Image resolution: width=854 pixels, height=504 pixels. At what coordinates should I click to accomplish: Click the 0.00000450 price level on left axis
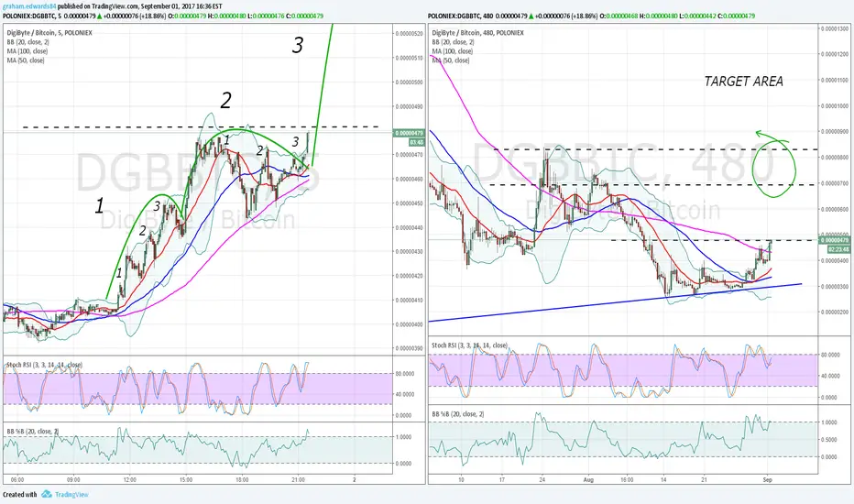coord(410,203)
